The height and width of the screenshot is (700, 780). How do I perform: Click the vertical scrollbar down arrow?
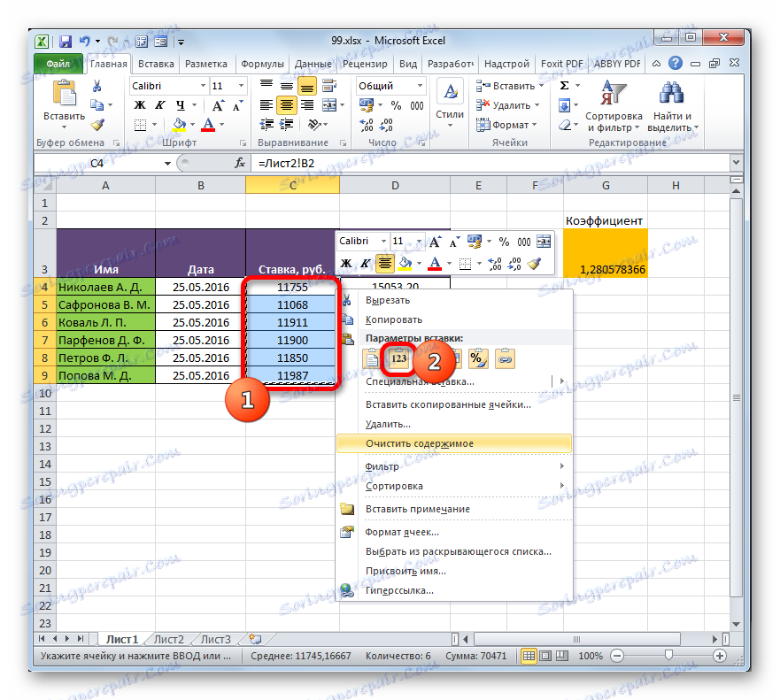tap(737, 624)
